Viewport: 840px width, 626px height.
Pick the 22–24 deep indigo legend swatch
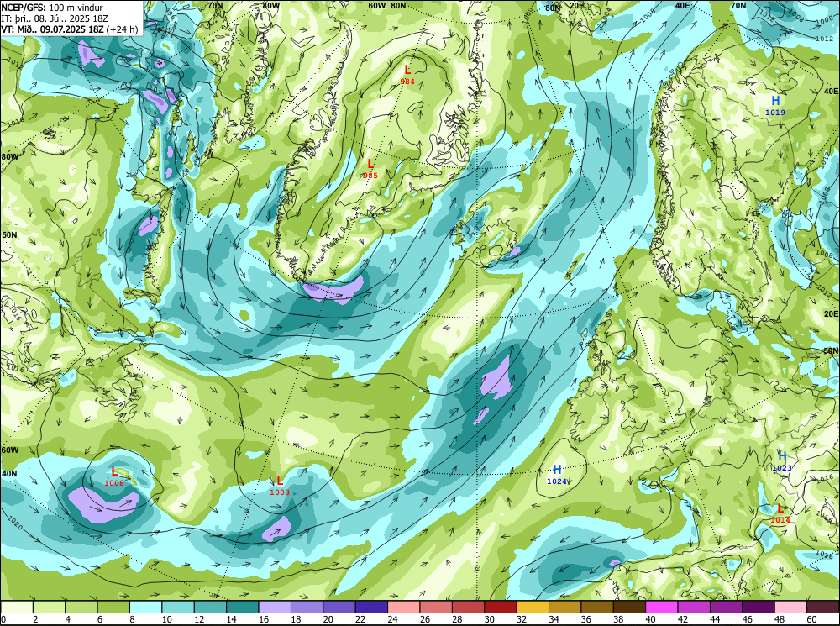pos(371,607)
